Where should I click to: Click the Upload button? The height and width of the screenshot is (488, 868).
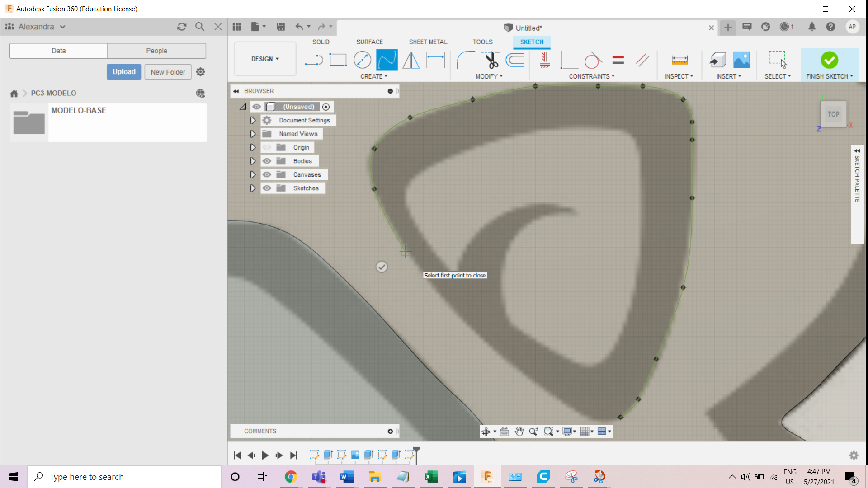click(x=124, y=72)
